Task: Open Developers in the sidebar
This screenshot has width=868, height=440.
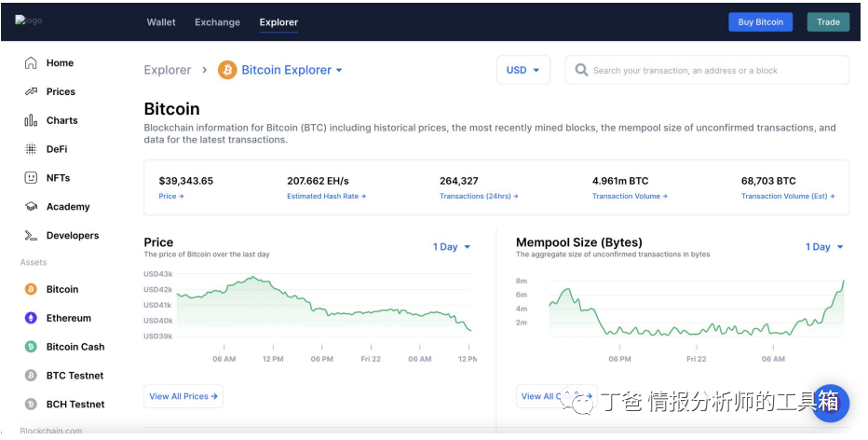Action: pyautogui.click(x=73, y=236)
